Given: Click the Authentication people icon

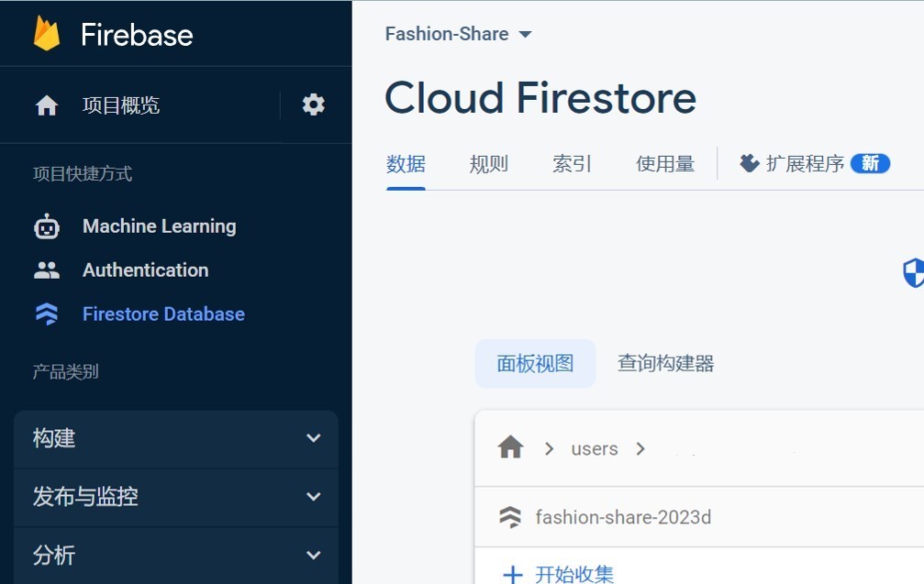Looking at the screenshot, I should pos(47,270).
